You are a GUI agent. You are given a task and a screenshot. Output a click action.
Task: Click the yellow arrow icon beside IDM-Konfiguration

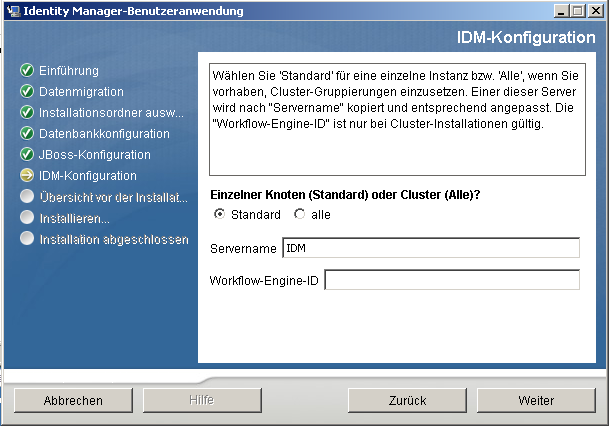(27, 175)
